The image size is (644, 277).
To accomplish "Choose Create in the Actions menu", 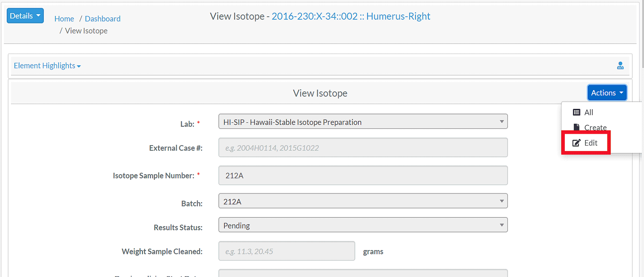I will (595, 127).
